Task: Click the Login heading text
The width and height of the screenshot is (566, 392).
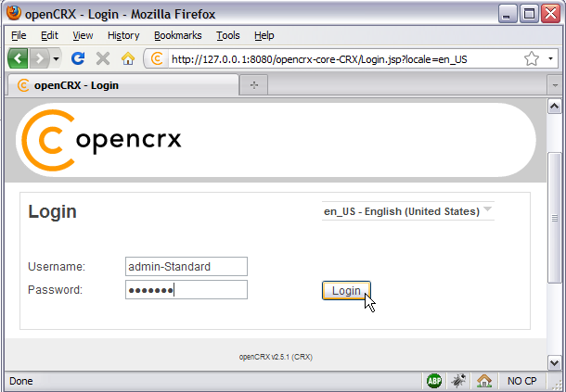Action: [x=52, y=212]
